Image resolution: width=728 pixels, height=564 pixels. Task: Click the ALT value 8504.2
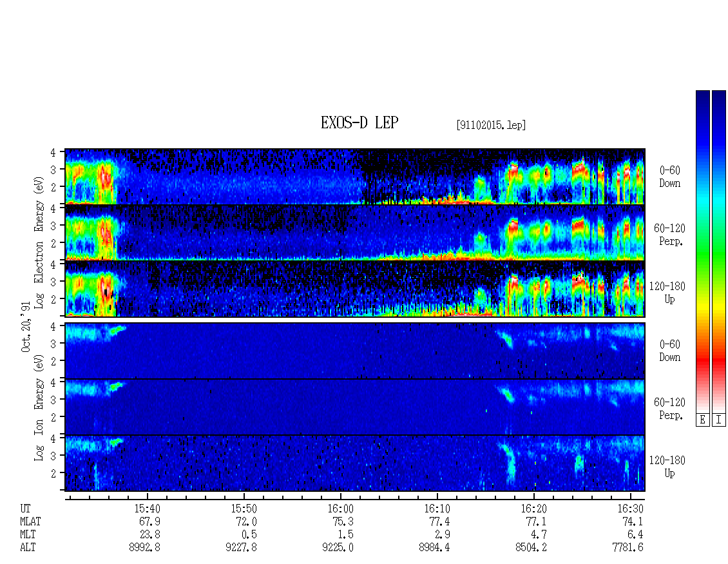tap(531, 548)
